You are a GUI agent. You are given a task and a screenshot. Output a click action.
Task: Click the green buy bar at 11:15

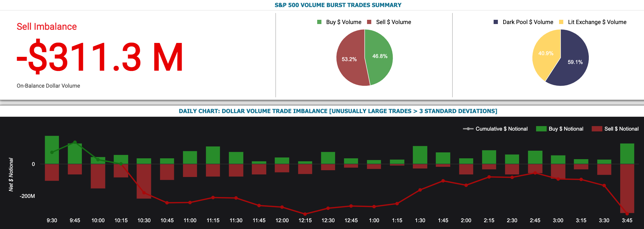point(213,155)
